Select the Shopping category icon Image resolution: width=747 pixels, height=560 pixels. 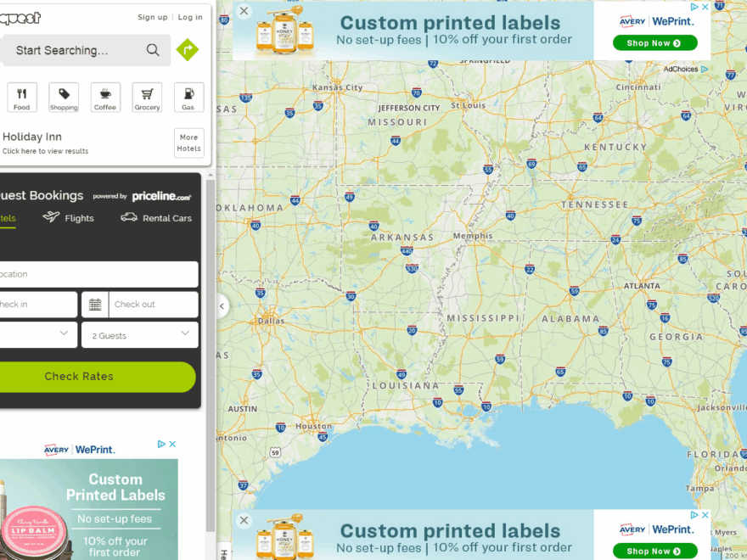click(x=64, y=98)
